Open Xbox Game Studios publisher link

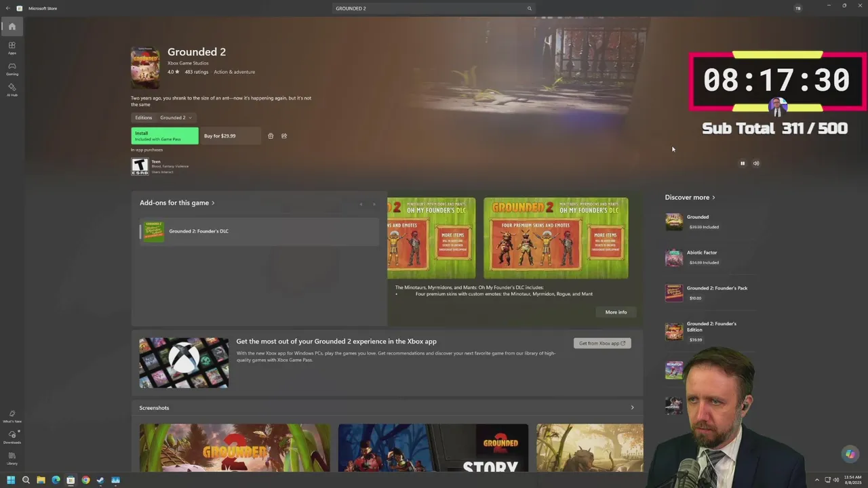[x=188, y=63]
